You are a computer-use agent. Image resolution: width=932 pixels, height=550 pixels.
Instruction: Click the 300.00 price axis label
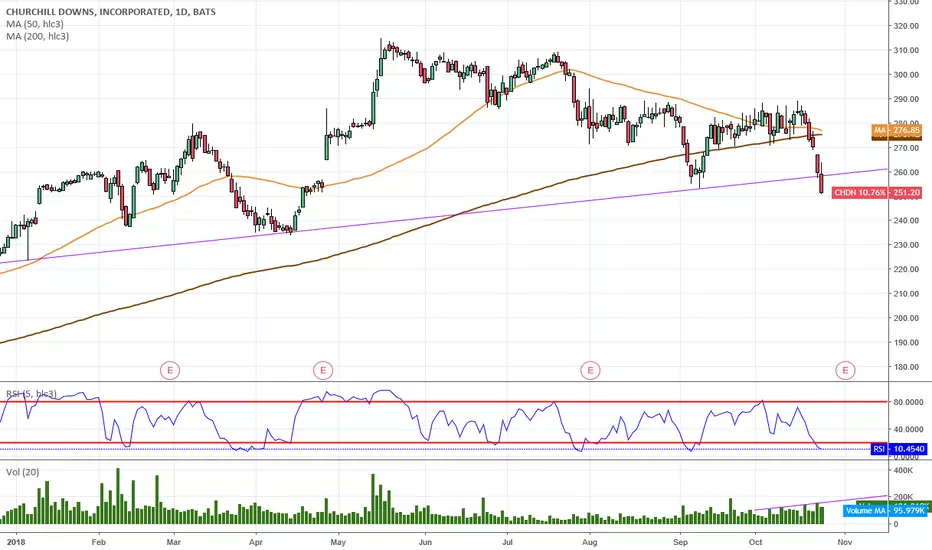pyautogui.click(x=907, y=75)
